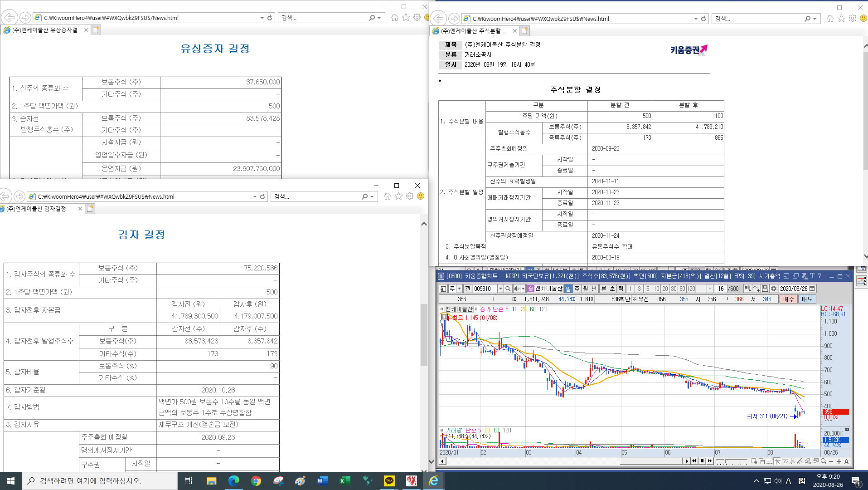Viewport: 868px width, 490px height.
Task: Switch chart to 주 weekly period, right of 일
Action: [x=577, y=289]
